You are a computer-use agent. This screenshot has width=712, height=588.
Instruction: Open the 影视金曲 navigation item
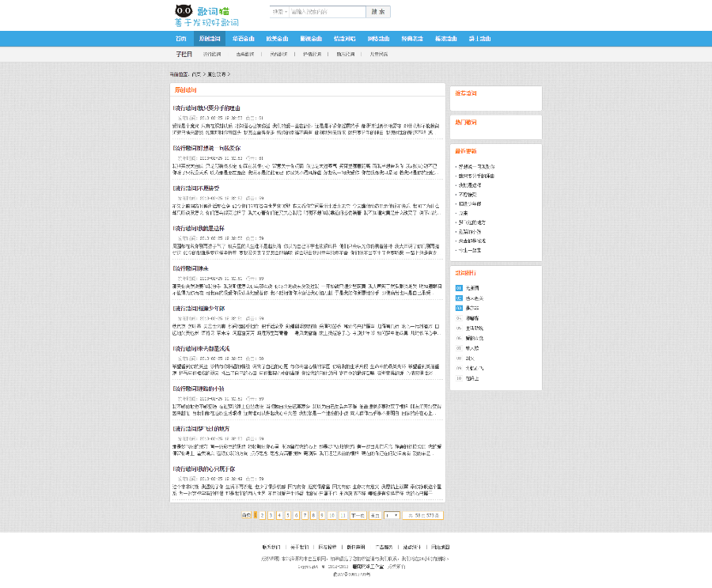tap(311, 39)
